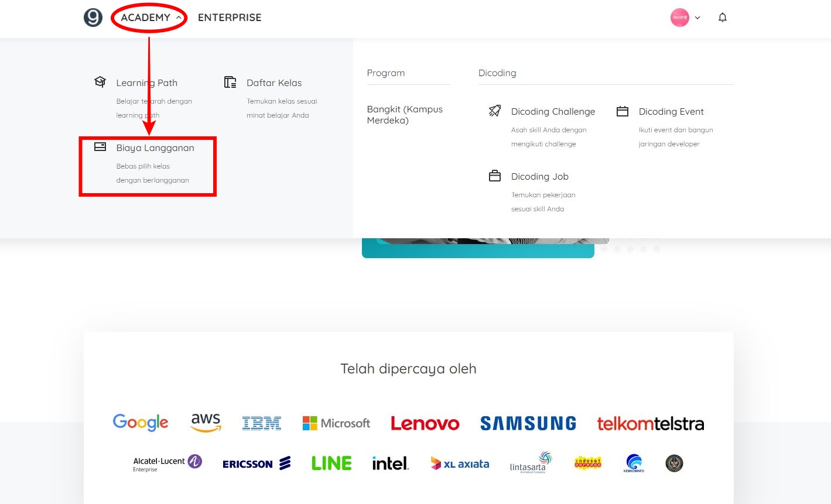Open Bangkit (Kampus Merdeka) program link
831x504 pixels.
405,115
